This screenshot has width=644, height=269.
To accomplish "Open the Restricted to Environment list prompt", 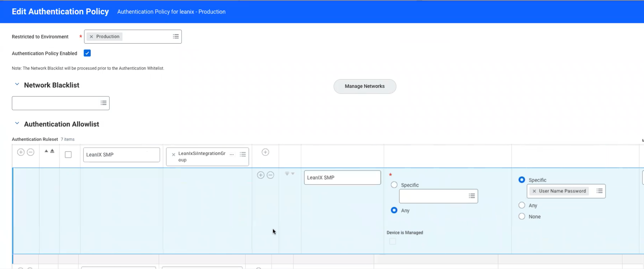I will 176,36.
